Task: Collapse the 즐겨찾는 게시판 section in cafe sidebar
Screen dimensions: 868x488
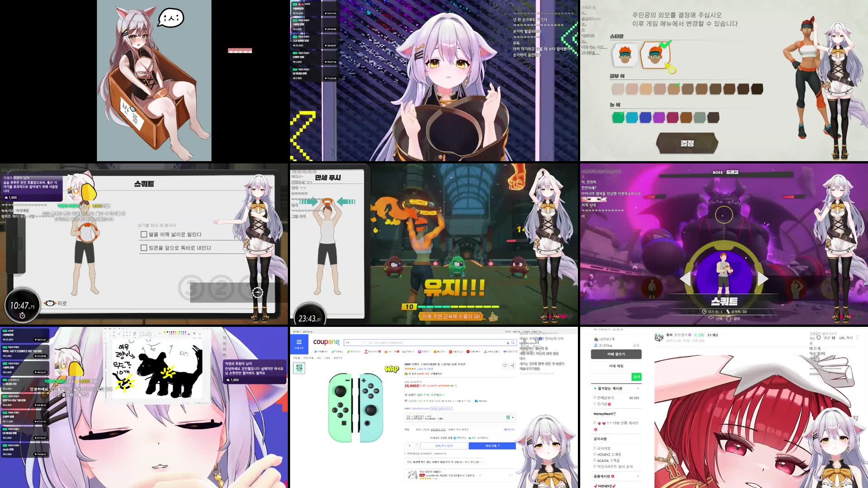Action: [638, 388]
